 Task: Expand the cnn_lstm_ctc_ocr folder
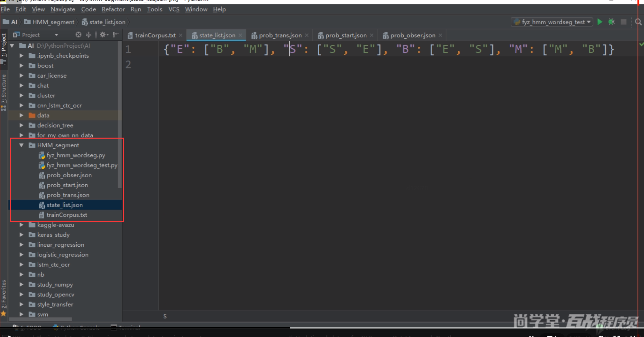point(21,105)
